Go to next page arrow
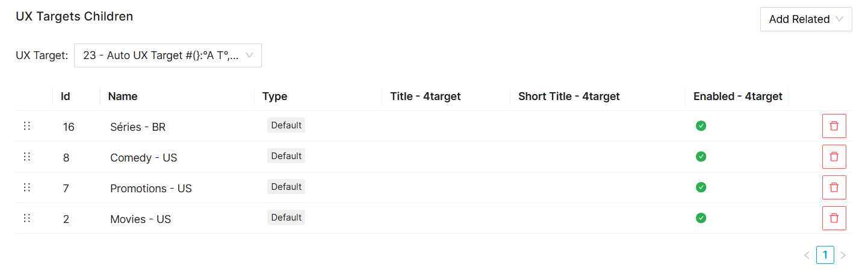The width and height of the screenshot is (868, 276). (843, 256)
